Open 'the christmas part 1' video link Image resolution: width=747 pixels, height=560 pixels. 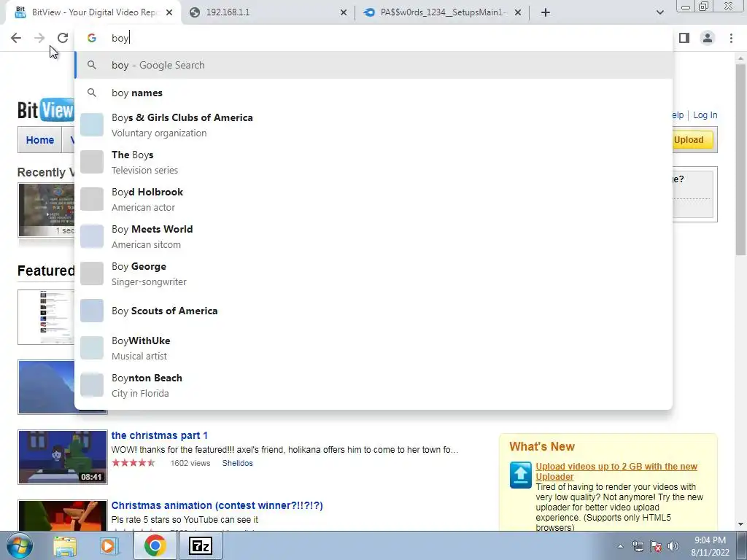point(160,435)
